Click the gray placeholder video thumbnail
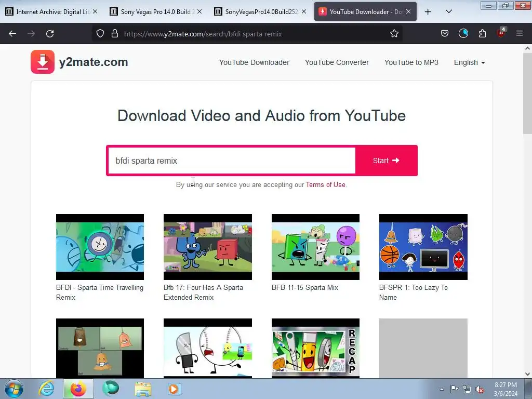532x399 pixels. [x=423, y=348]
